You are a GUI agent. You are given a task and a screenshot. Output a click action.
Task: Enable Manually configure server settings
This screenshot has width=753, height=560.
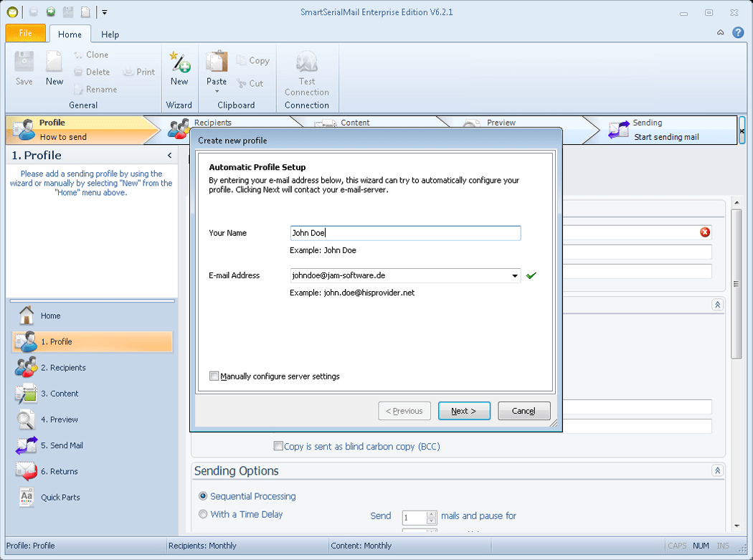point(213,376)
